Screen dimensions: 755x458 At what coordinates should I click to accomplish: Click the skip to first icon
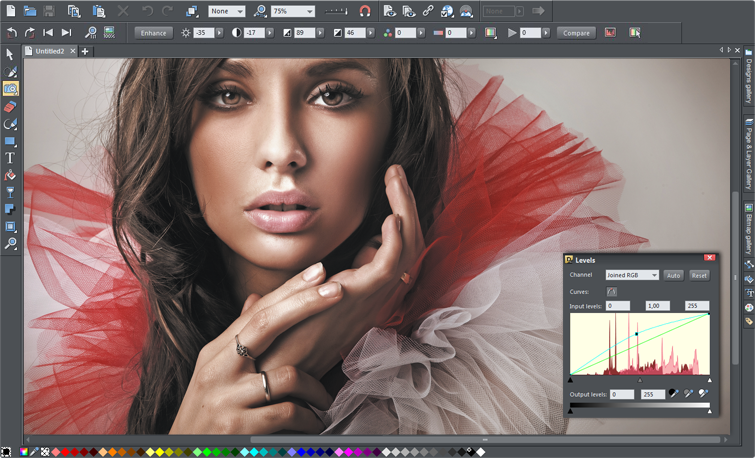[x=48, y=33]
